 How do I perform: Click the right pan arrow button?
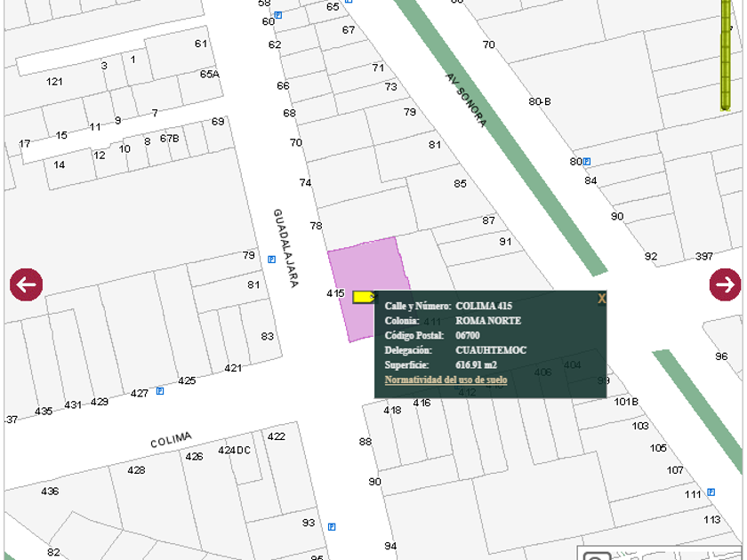[725, 284]
